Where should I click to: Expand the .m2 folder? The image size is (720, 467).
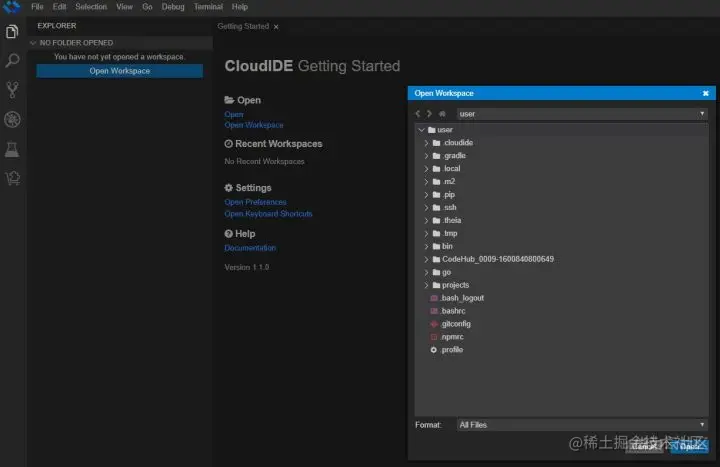pyautogui.click(x=426, y=182)
